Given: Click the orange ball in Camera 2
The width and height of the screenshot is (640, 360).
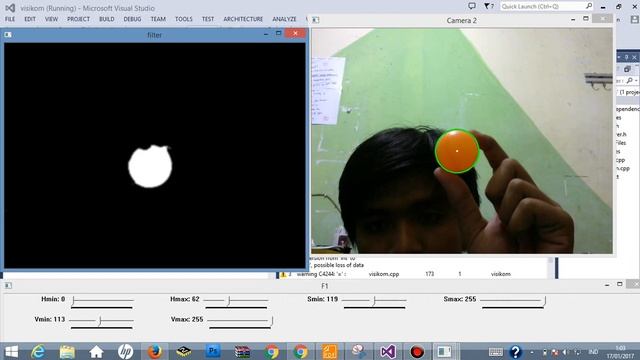Looking at the screenshot, I should pyautogui.click(x=456, y=151).
